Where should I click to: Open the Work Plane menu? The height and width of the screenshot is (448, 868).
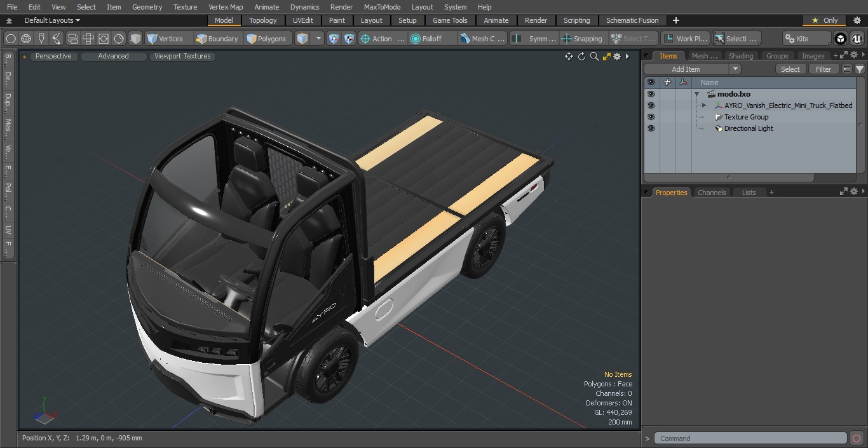(x=685, y=39)
